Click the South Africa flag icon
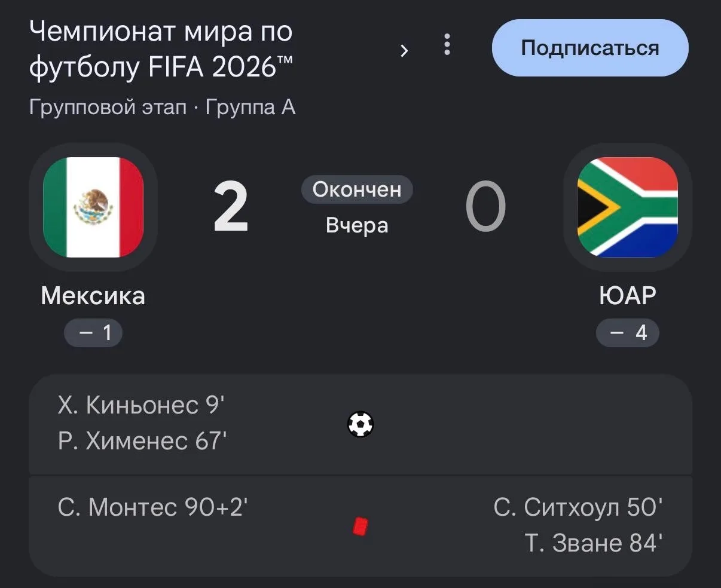The width and height of the screenshot is (721, 588). coord(628,207)
